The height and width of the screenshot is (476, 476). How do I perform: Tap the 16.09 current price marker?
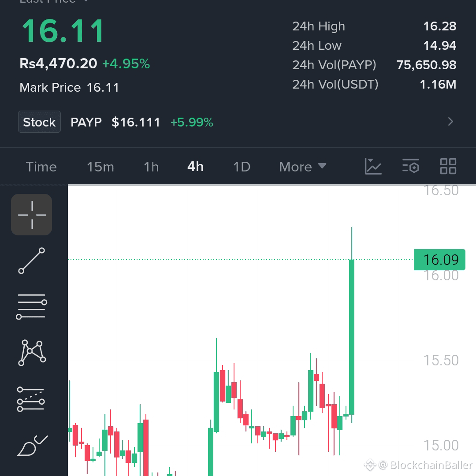(x=439, y=260)
